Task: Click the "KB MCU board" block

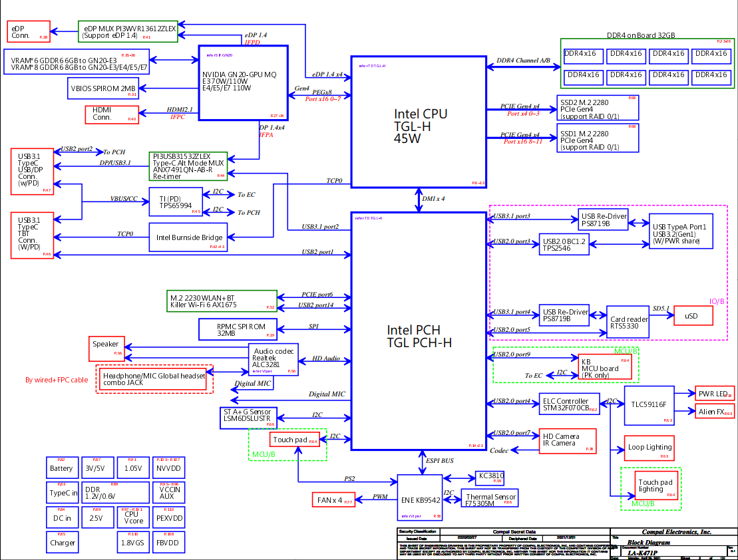Action: (605, 366)
